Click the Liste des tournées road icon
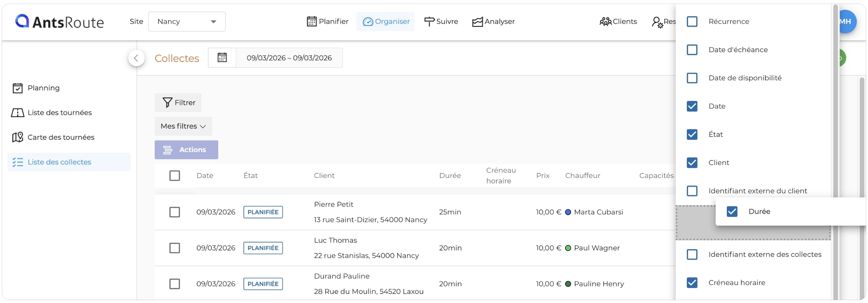868x303 pixels. click(18, 113)
